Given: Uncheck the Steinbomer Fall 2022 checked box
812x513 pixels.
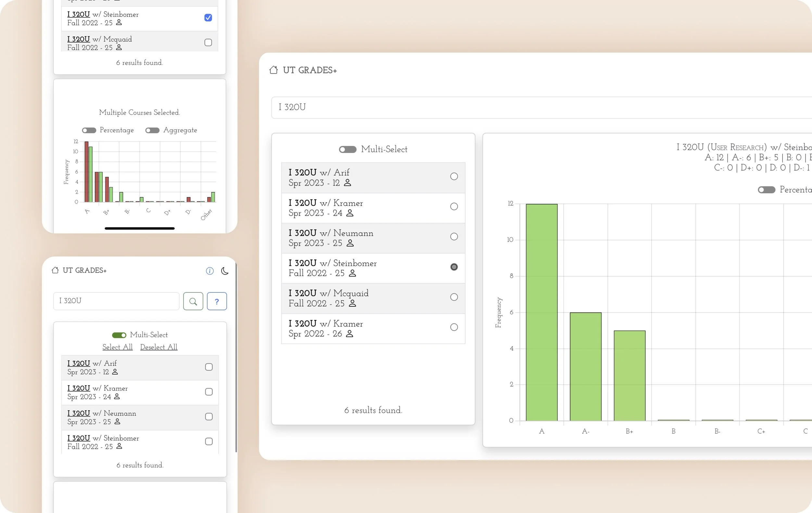Looking at the screenshot, I should pyautogui.click(x=208, y=18).
